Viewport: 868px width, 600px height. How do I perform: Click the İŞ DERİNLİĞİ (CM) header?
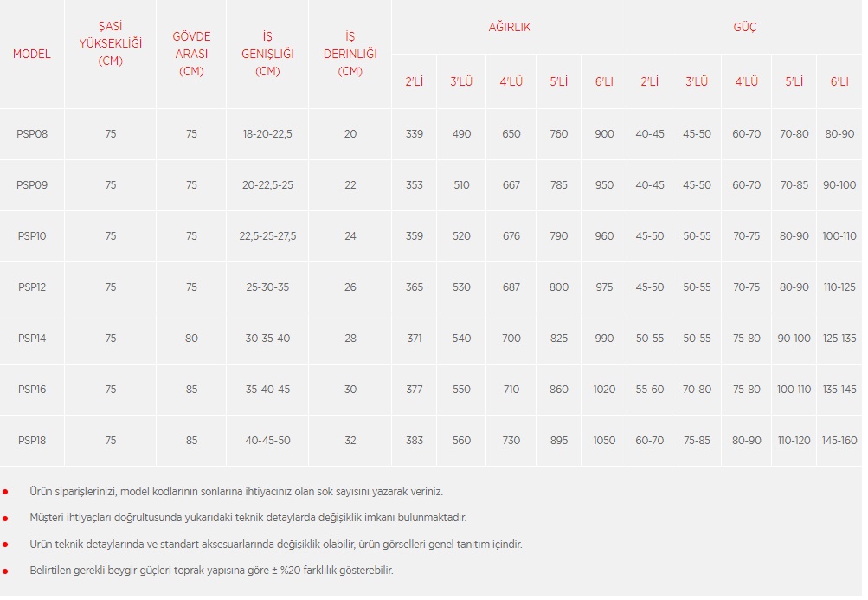click(x=350, y=54)
